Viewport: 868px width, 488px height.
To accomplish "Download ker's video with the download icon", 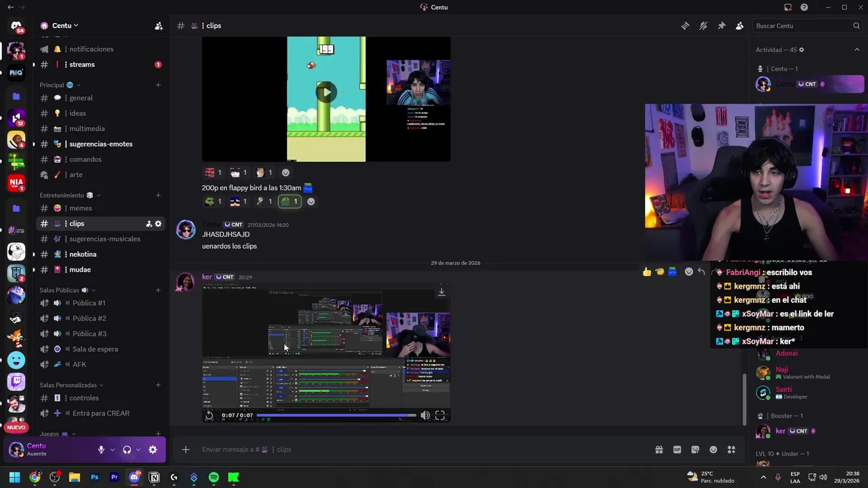I will (441, 292).
